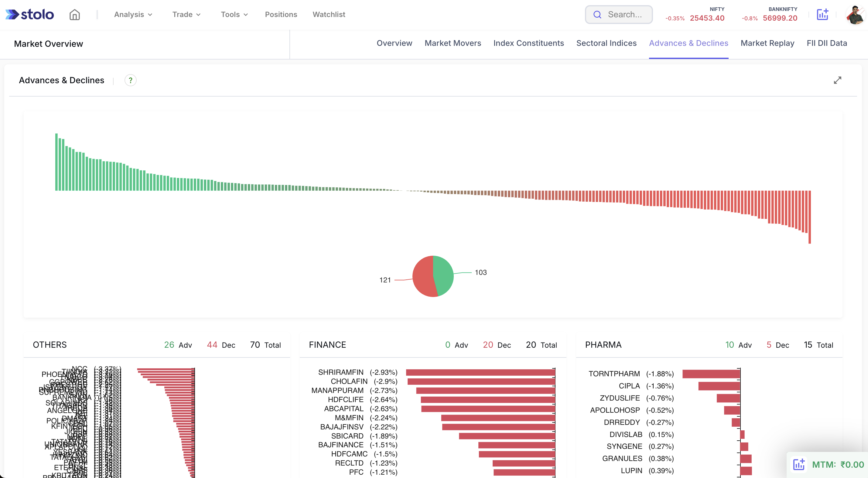Click the SYNGENE (0.27%) row label
Viewport: 868px width, 478px height.
point(640,446)
